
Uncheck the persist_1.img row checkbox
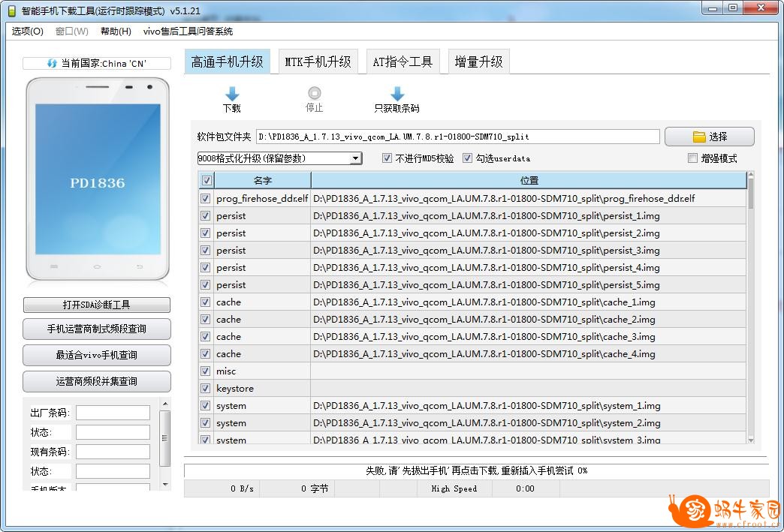205,216
